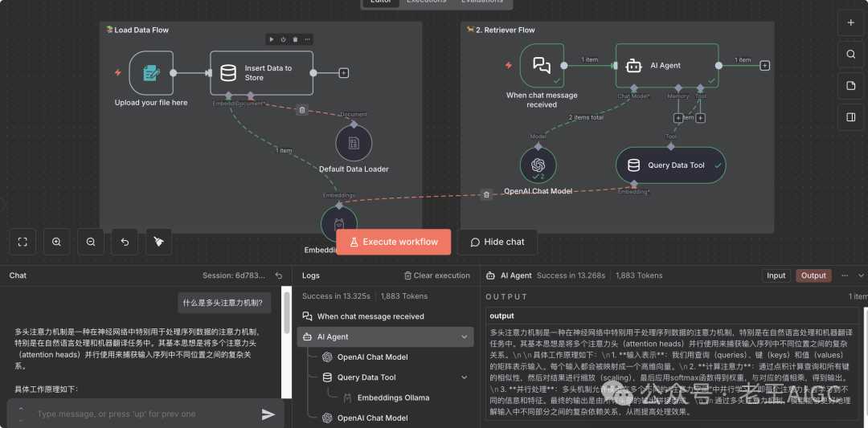Deactivate node using the power icon
Image resolution: width=868 pixels, height=428 pixels.
pyautogui.click(x=283, y=39)
